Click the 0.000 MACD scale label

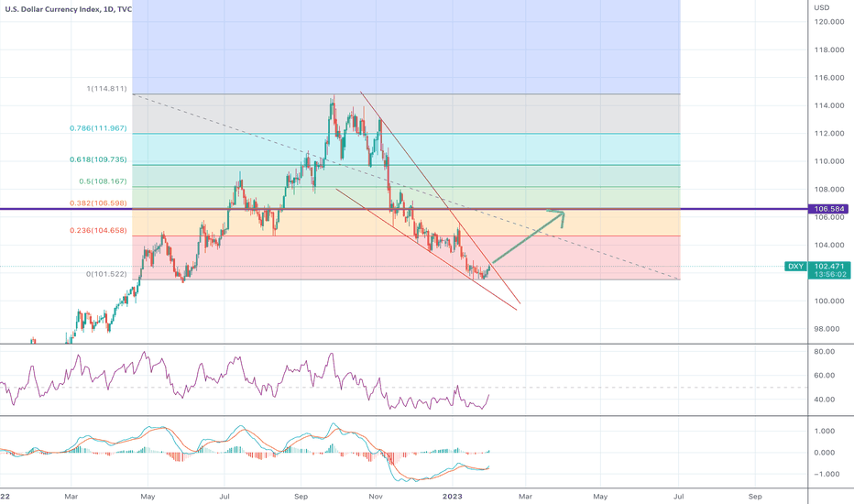[x=824, y=453]
